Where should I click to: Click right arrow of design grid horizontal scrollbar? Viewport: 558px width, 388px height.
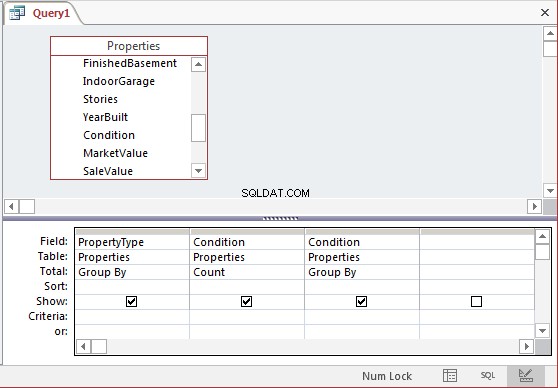tap(526, 346)
